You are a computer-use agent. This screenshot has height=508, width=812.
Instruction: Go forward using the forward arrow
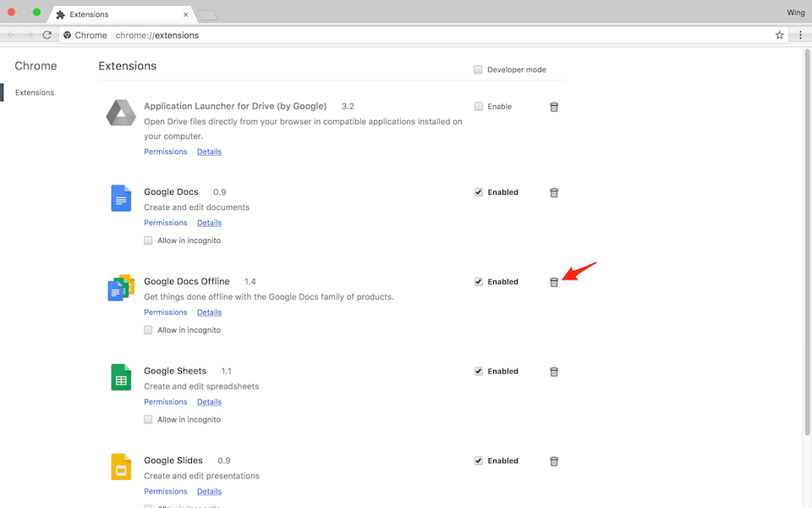(x=29, y=36)
